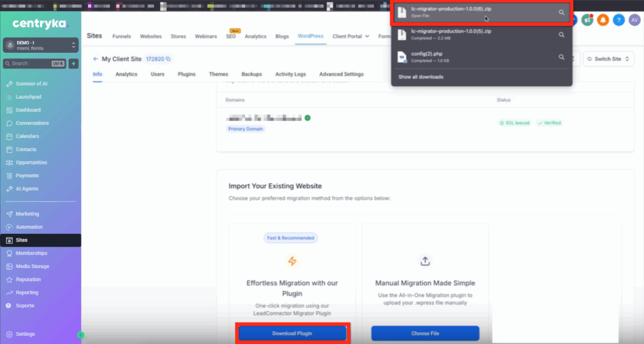Open the orange notifications bell
This screenshot has width=644, height=344.
[x=603, y=19]
